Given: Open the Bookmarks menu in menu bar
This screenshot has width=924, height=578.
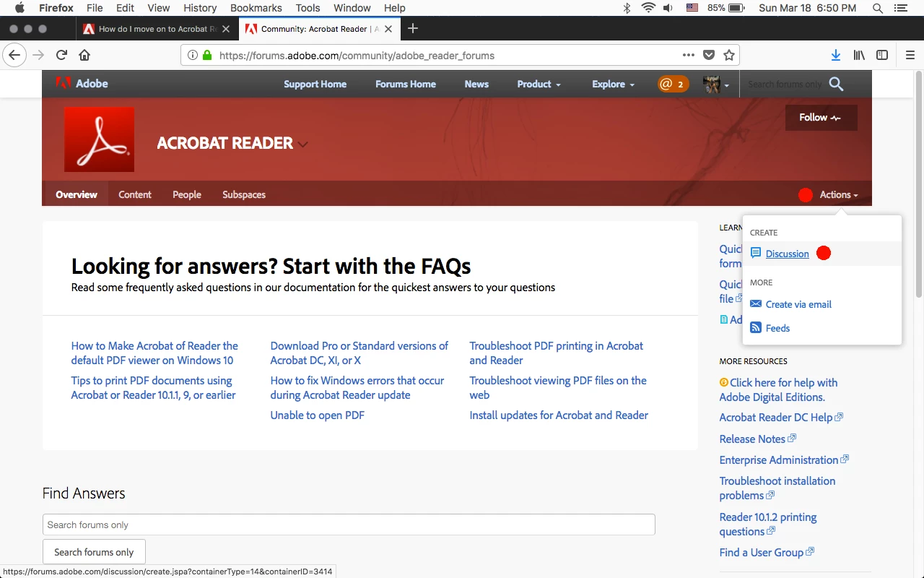Looking at the screenshot, I should [x=256, y=8].
